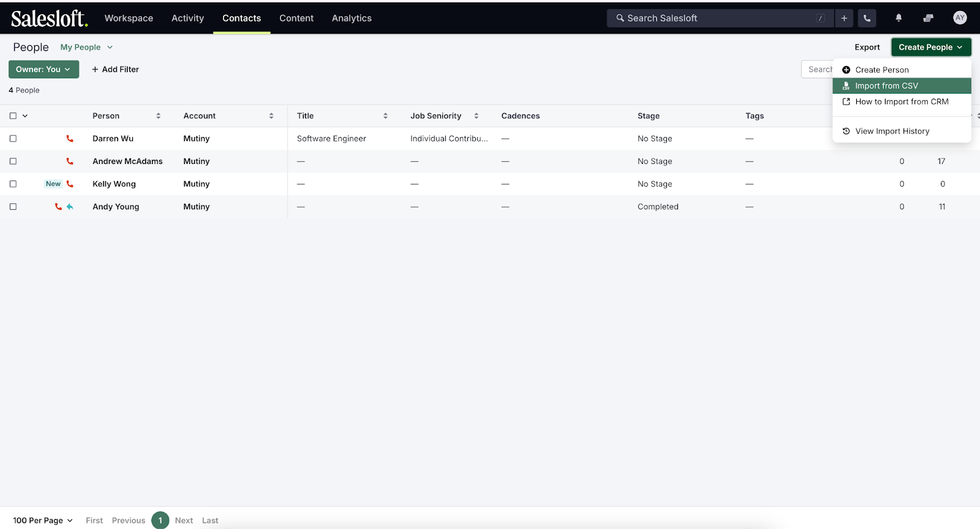Click the chat bubbles icon in top bar
980x529 pixels.
929,18
